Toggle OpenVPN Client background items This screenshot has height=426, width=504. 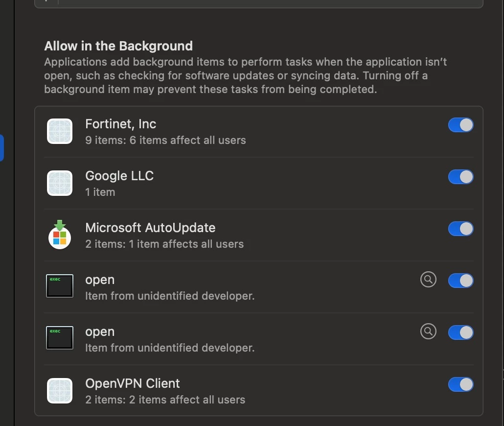(x=460, y=384)
